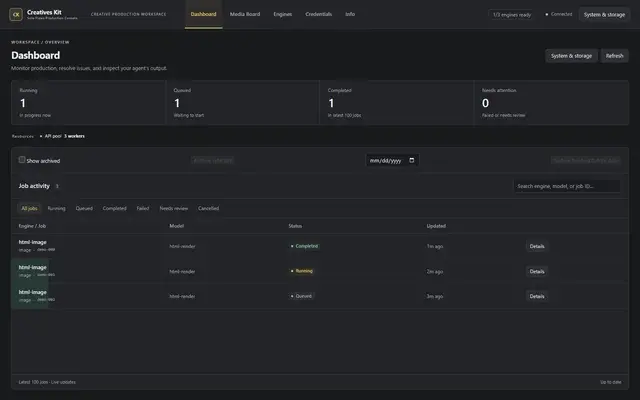Click the Creatives Kit CK logo icon
640x400 pixels.
(x=16, y=14)
